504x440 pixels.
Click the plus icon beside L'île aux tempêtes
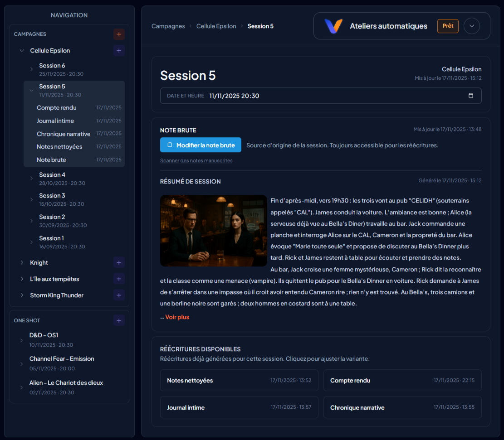coord(119,279)
